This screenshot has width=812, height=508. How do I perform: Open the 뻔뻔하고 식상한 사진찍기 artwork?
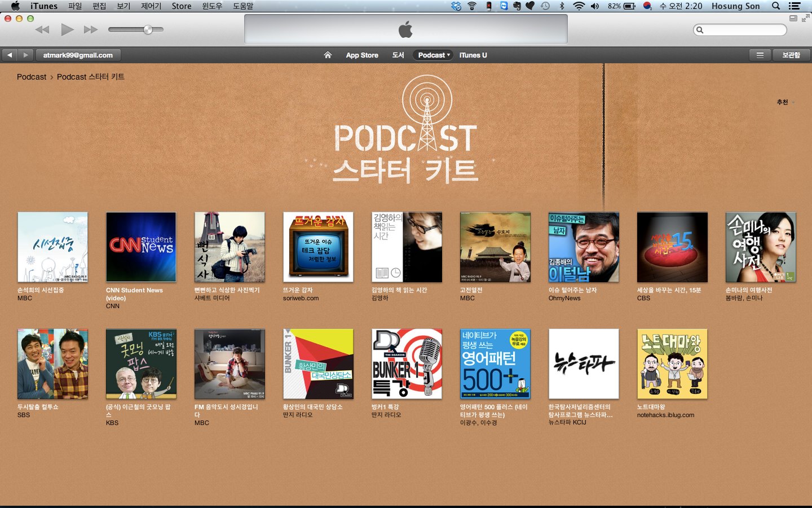[x=230, y=247]
